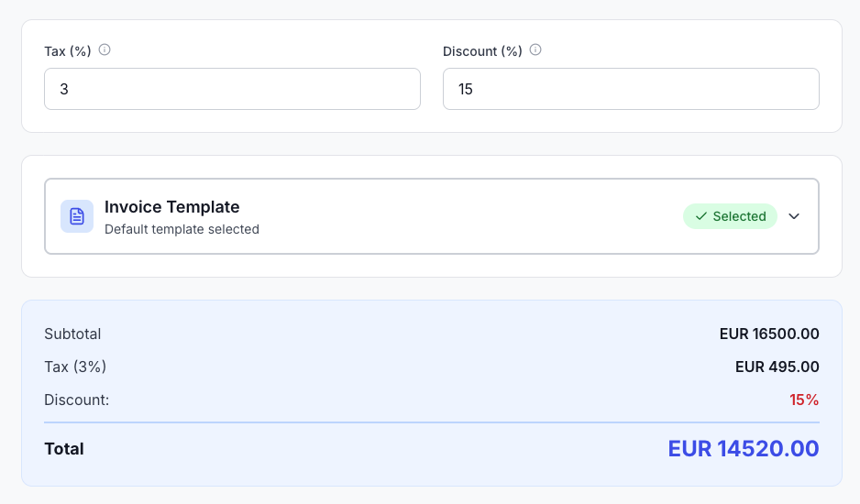Click the 'Default template selected' subtitle

pos(182,229)
